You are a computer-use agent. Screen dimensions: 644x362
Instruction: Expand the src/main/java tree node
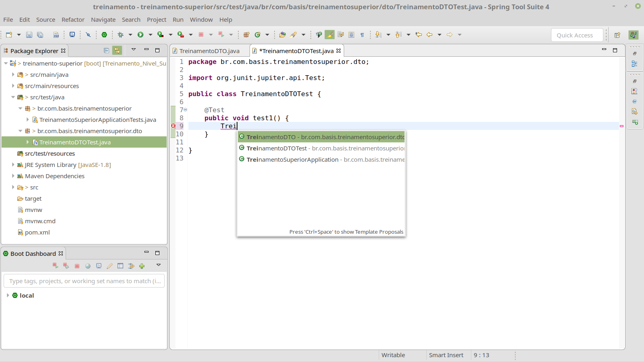(x=13, y=75)
